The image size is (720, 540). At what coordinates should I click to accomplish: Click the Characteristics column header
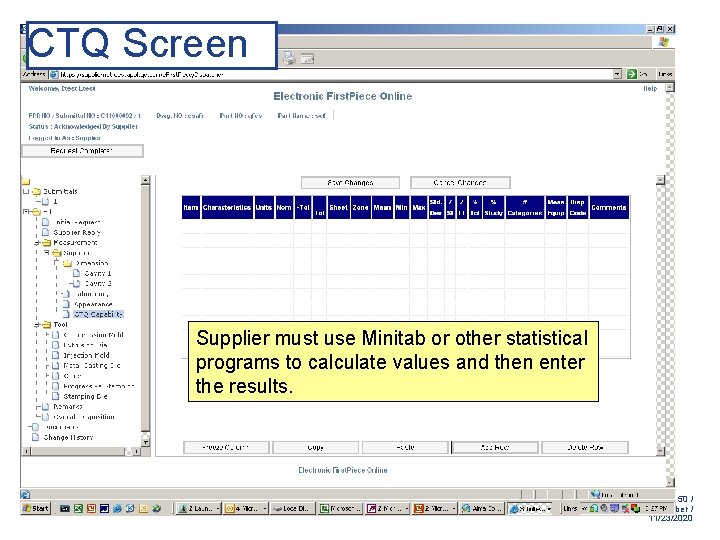227,208
